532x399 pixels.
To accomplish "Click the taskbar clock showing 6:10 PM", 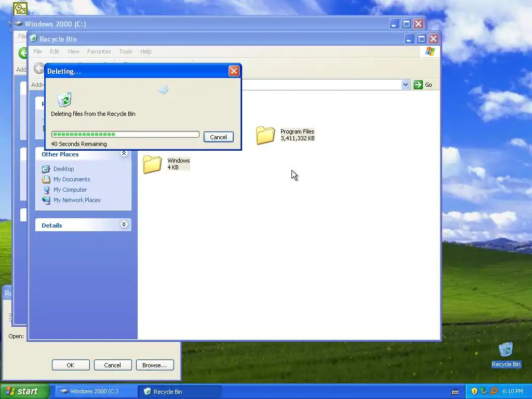I will pos(513,392).
